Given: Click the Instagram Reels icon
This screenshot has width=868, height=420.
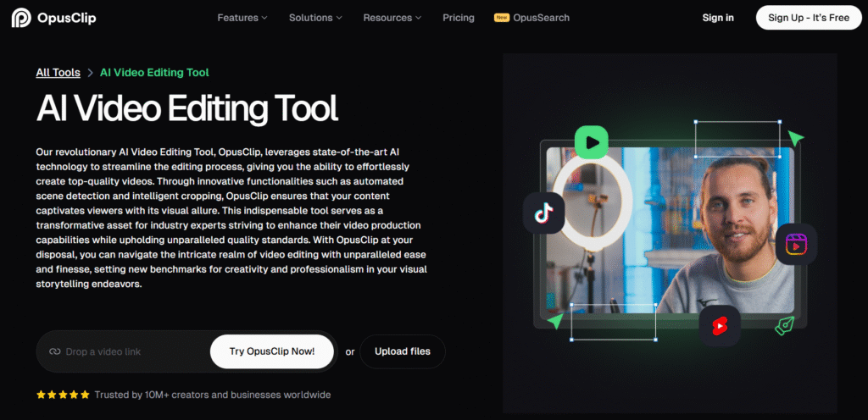Looking at the screenshot, I should click(x=796, y=244).
